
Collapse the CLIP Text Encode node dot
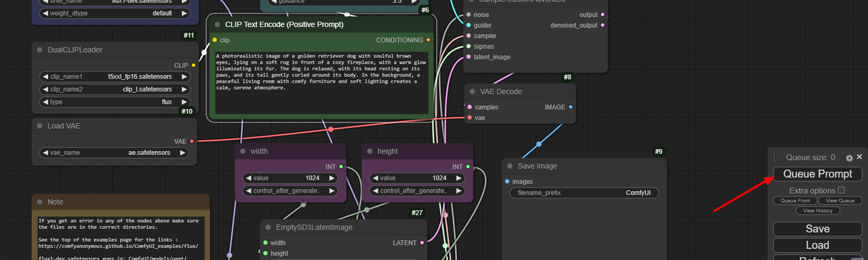tap(217, 24)
